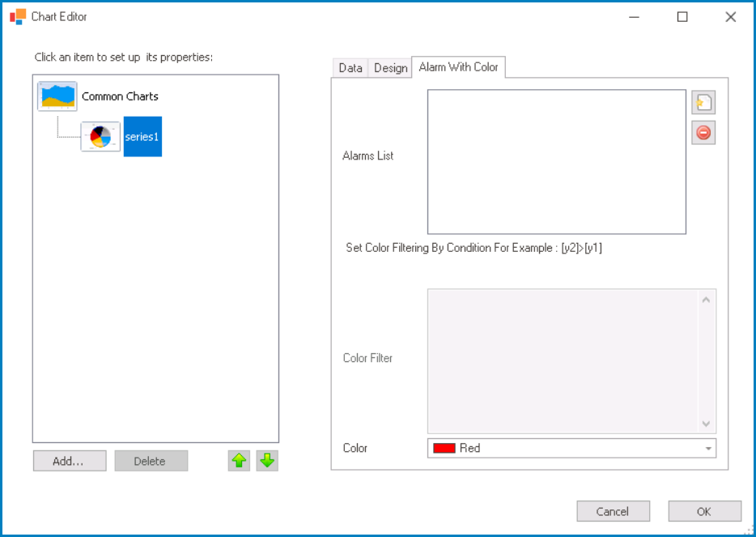Select the series1 tree item

(x=142, y=137)
